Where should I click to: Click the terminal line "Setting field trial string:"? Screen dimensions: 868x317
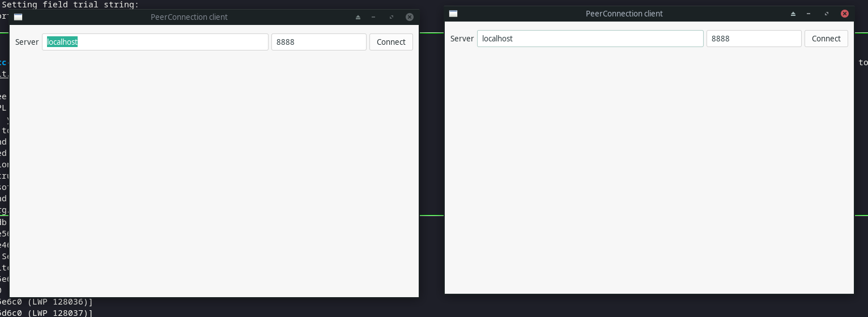70,5
